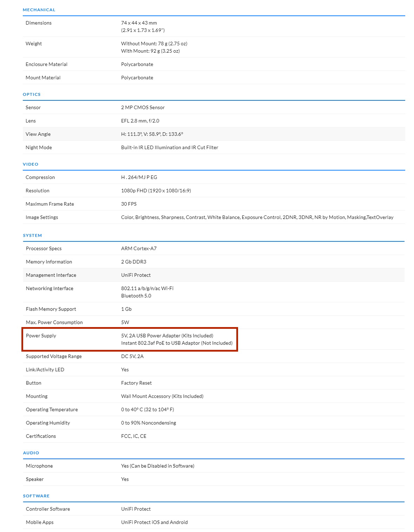Select the Speaker row label
This screenshot has width=414, height=532.
pyautogui.click(x=35, y=480)
